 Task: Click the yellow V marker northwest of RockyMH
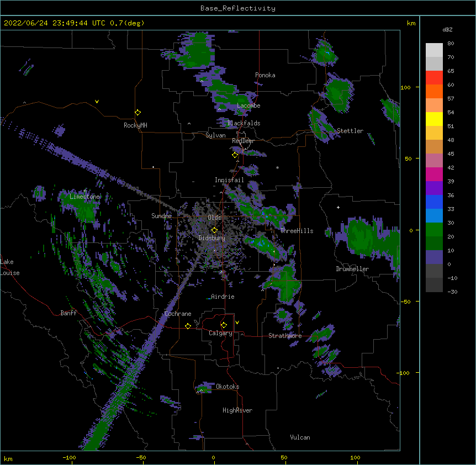click(97, 102)
